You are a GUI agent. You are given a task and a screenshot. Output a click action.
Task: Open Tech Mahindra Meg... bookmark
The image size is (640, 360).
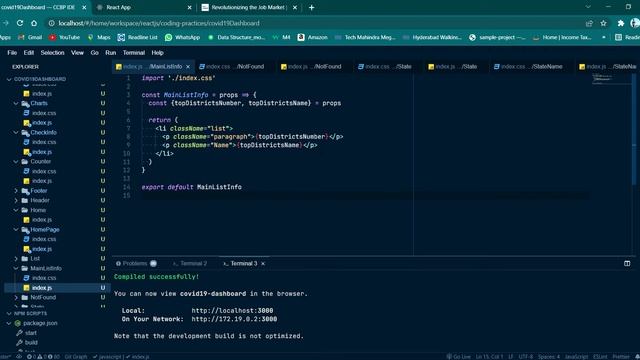tap(365, 37)
